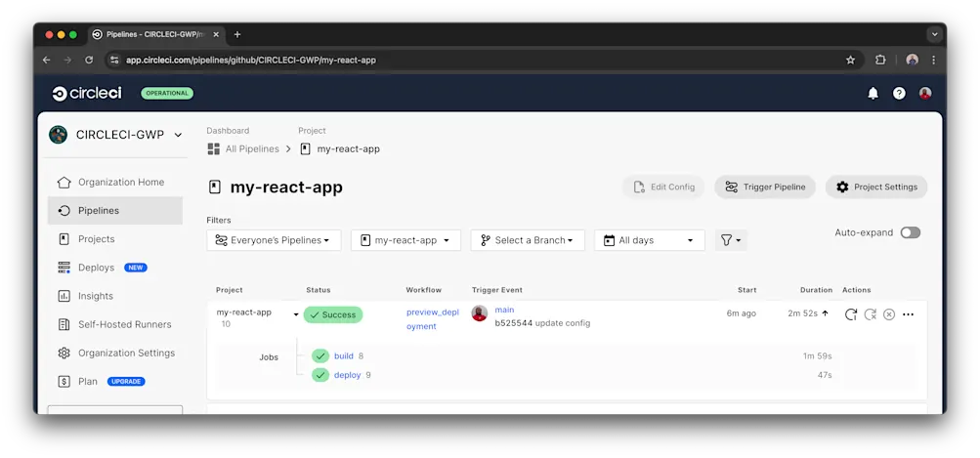Click the deploy job success checkmark
The width and height of the screenshot is (980, 458).
(x=320, y=375)
